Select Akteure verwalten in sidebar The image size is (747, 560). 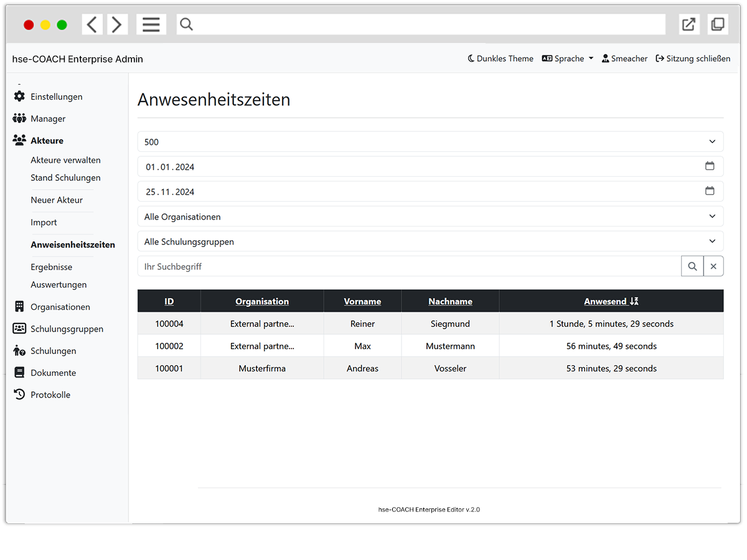(65, 160)
